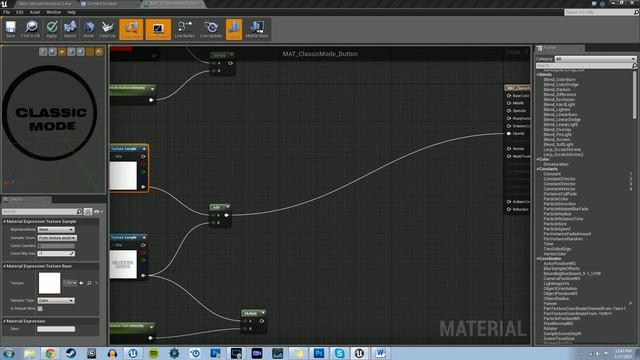Collapse the selected top Texture Sample node
Screen dimensions: 640x360
(x=144, y=149)
